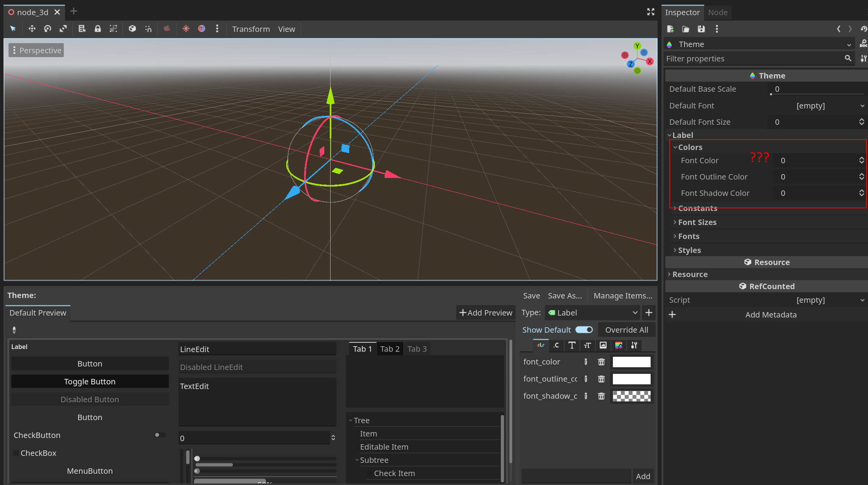
Task: Select the Move mode tool icon
Action: tap(32, 29)
